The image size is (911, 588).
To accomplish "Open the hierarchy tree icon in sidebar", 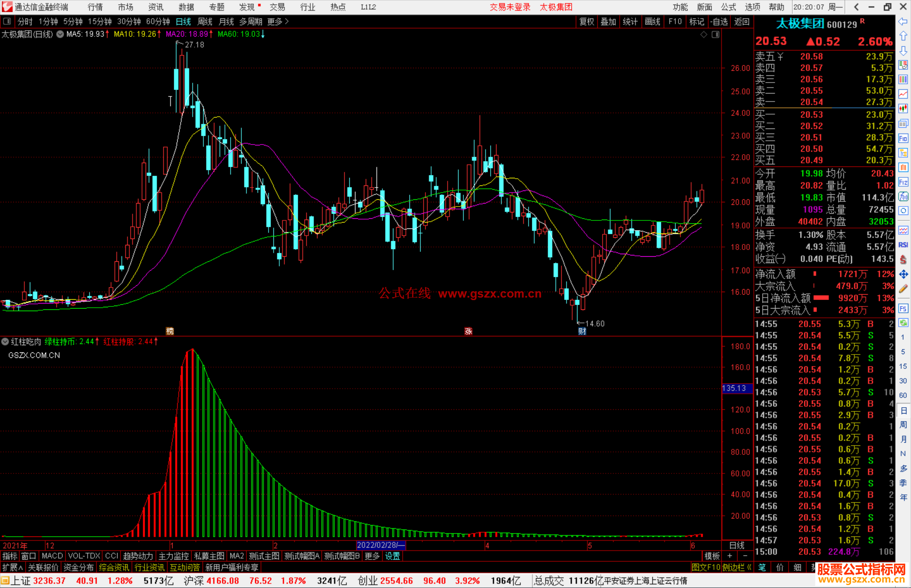I will pyautogui.click(x=903, y=153).
